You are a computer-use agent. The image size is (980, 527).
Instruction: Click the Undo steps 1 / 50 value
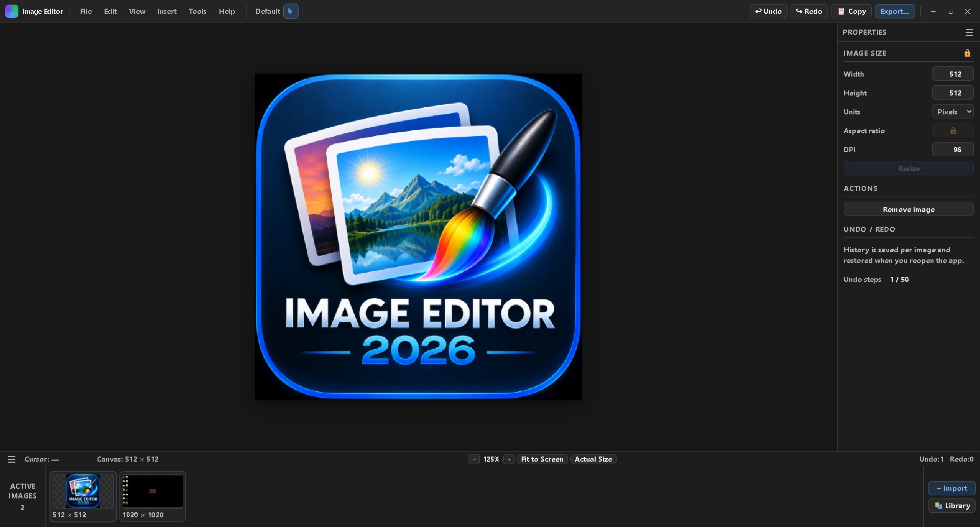899,279
